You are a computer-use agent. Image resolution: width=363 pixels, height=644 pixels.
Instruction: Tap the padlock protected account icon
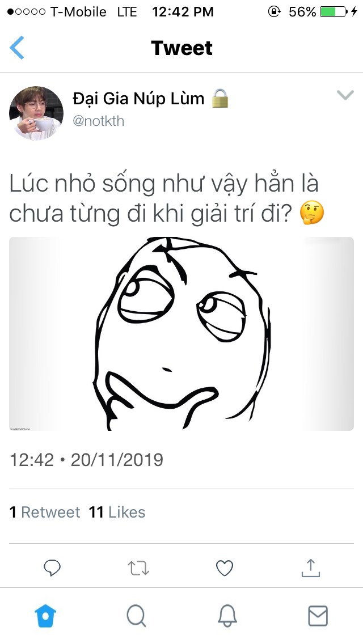pos(221,99)
